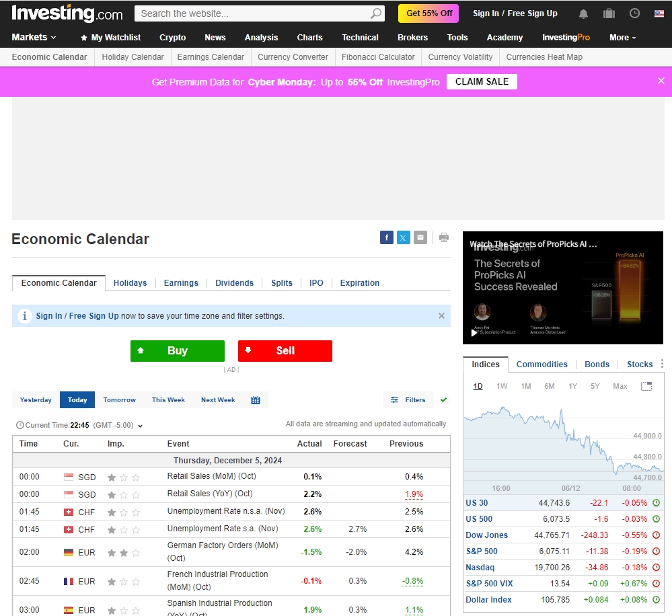
Task: Click the green checkmark next to Filters
Action: (x=443, y=399)
